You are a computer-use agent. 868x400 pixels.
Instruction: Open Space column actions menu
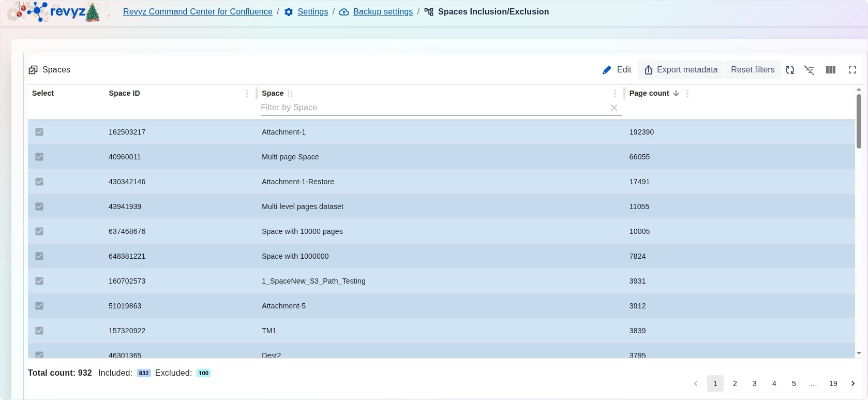click(x=615, y=94)
